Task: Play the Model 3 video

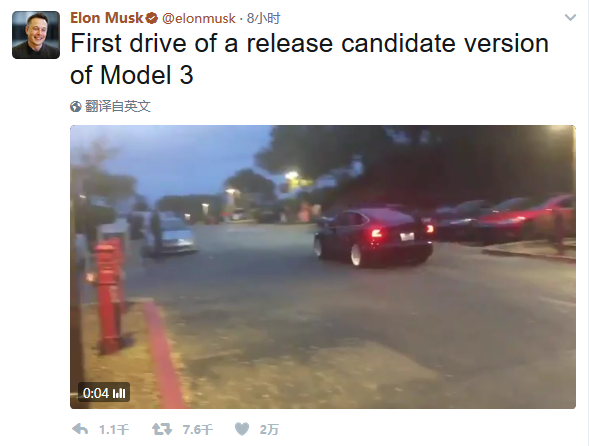Action: pos(323,267)
